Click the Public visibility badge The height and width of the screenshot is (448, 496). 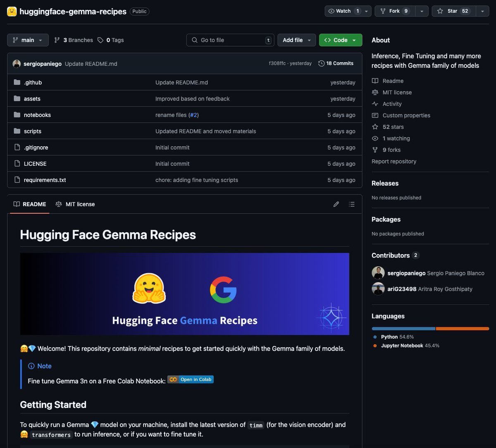point(139,11)
